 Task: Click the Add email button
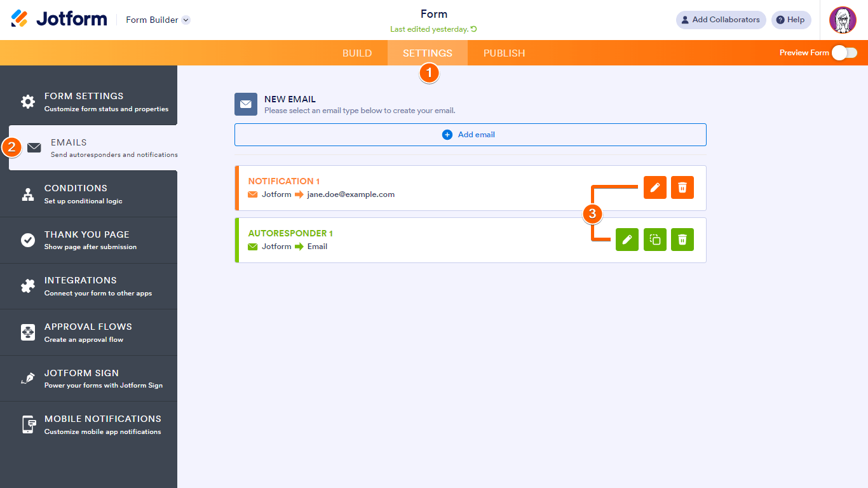pyautogui.click(x=470, y=135)
